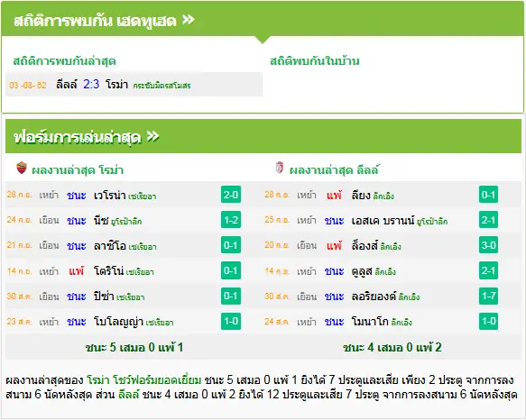This screenshot has width=526, height=420.
Task: Click opponent name ลาซิโอ
Action: [x=110, y=246]
